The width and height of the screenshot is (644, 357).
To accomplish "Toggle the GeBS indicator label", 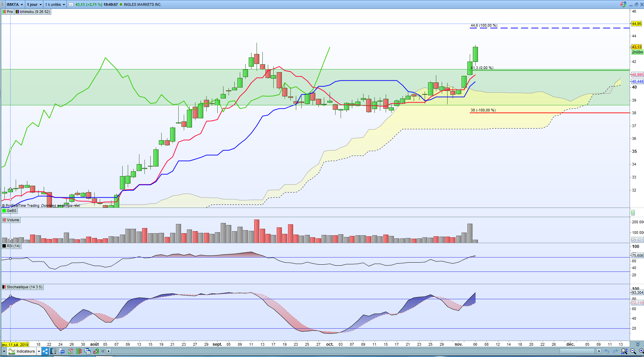I will click(x=9, y=211).
